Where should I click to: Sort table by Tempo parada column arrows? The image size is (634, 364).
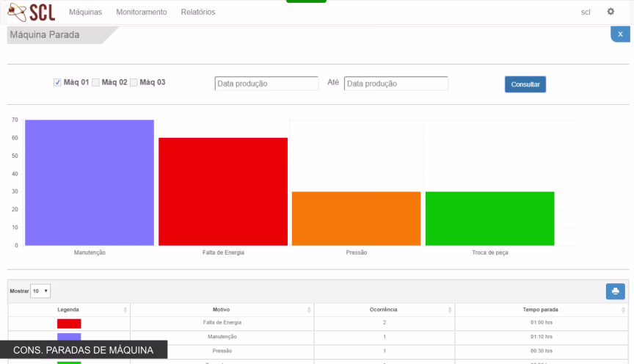[x=623, y=310]
